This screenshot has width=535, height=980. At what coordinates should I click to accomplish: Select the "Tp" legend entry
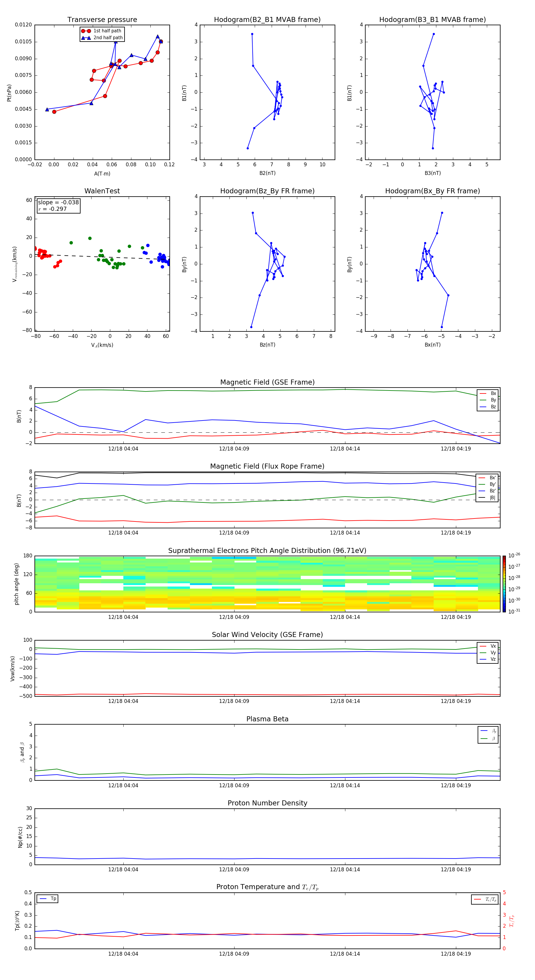point(48,899)
